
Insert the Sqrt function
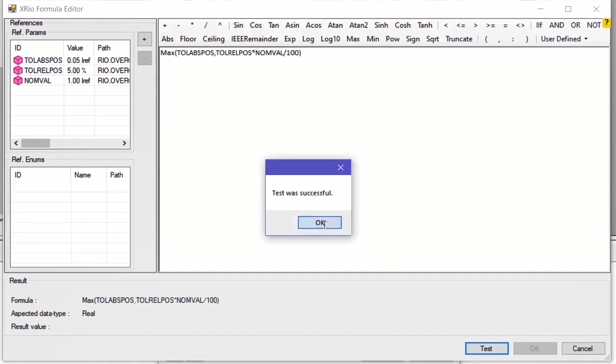click(x=432, y=39)
